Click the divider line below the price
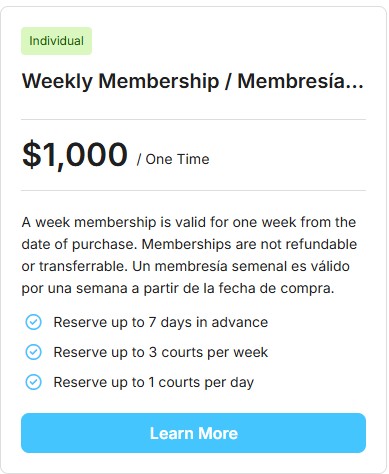389x474 pixels. click(x=193, y=191)
